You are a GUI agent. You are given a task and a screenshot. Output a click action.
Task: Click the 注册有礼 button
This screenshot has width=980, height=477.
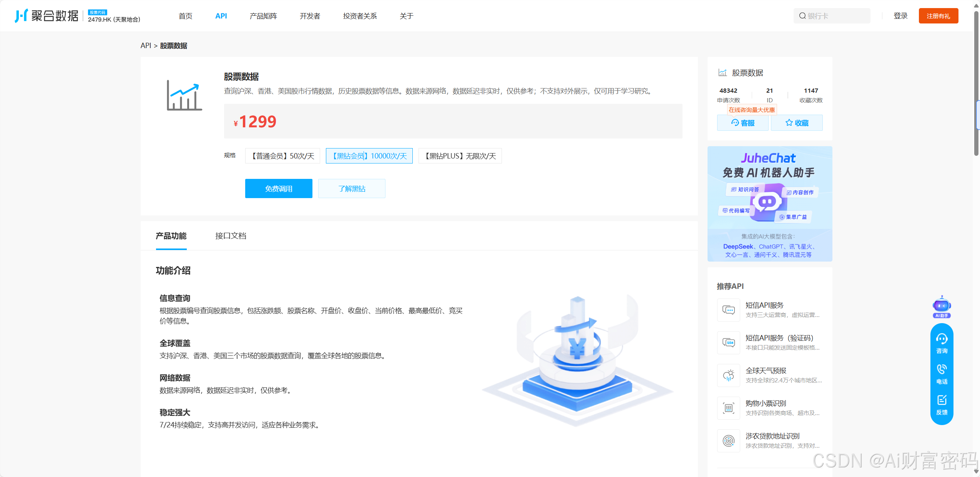pos(938,16)
